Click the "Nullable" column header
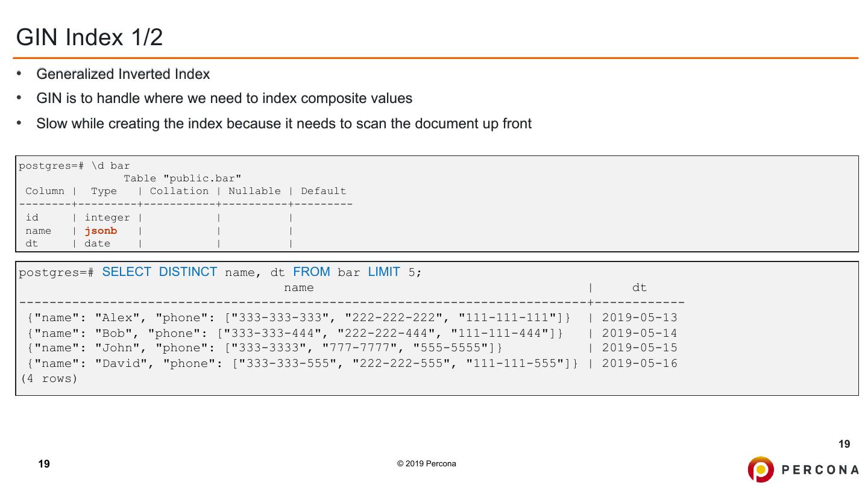The width and height of the screenshot is (868, 488). click(x=254, y=191)
